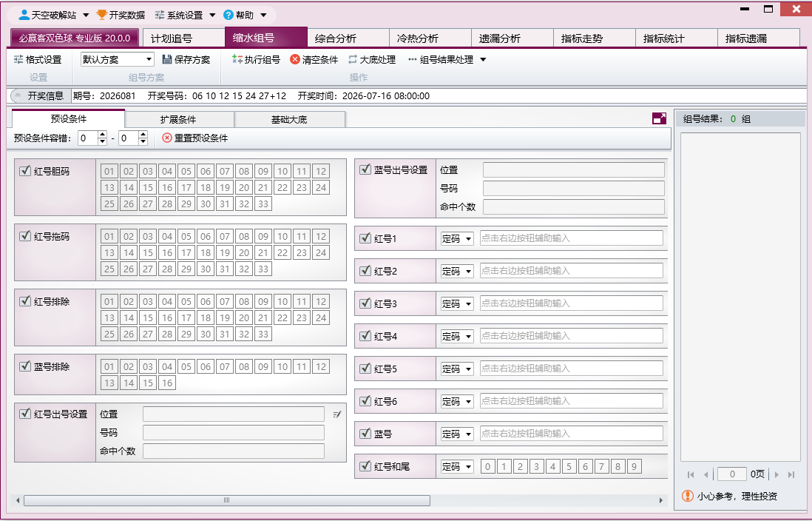Click the 红号出号设置 命中个数 field
The width and height of the screenshot is (812, 521).
[234, 451]
